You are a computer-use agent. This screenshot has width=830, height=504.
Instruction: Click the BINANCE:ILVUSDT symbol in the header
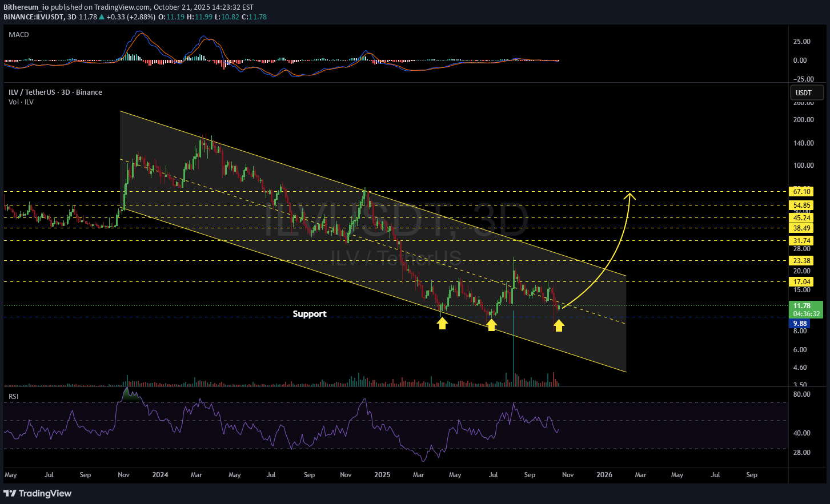[x=33, y=17]
